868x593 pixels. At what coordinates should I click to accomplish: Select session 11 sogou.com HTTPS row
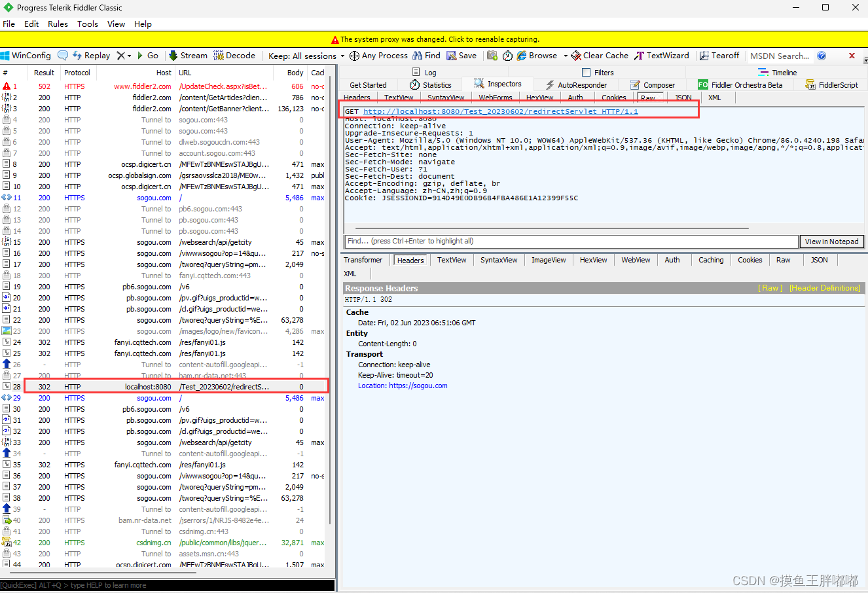164,198
